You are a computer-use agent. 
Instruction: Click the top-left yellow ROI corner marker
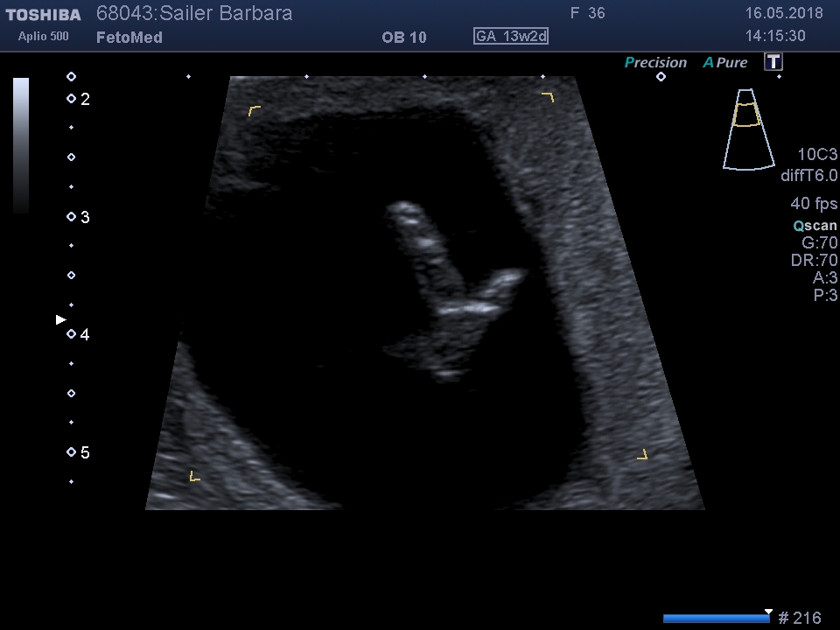[x=254, y=110]
